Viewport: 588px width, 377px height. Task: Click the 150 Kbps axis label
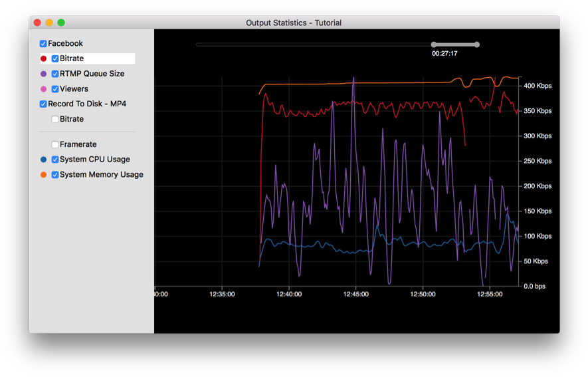[538, 211]
